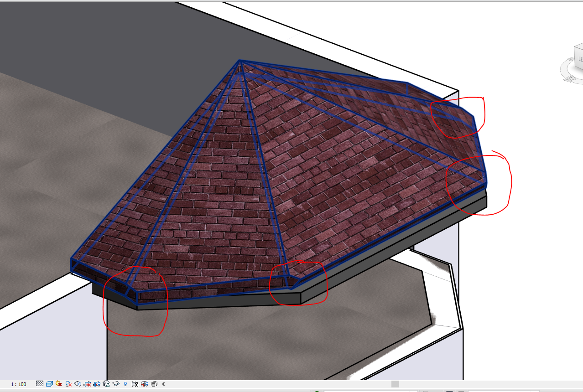Collapse the view control bar arrow
583x392 pixels.
(163, 384)
